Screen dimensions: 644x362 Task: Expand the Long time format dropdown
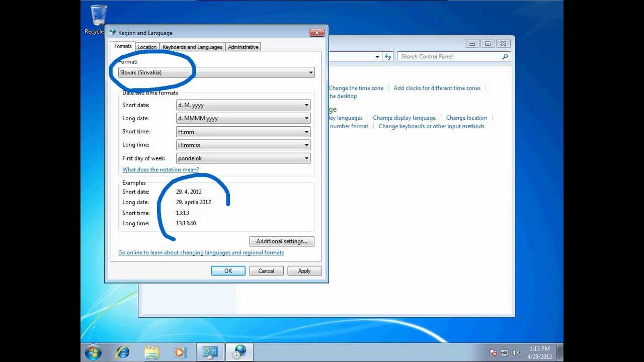(243, 145)
